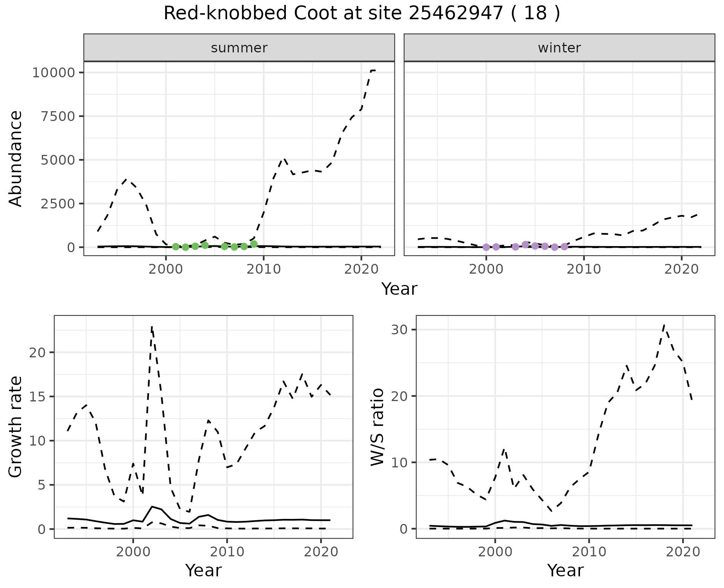Click the 20 tick label on Growth rate axis
This screenshot has width=724, height=588.
point(38,352)
